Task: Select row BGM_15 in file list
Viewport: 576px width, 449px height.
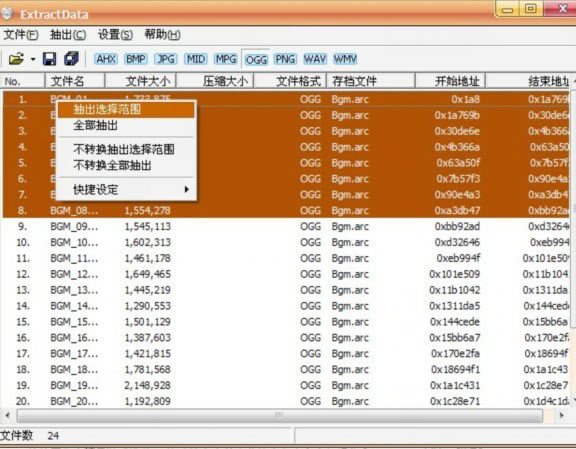Action: click(287, 322)
